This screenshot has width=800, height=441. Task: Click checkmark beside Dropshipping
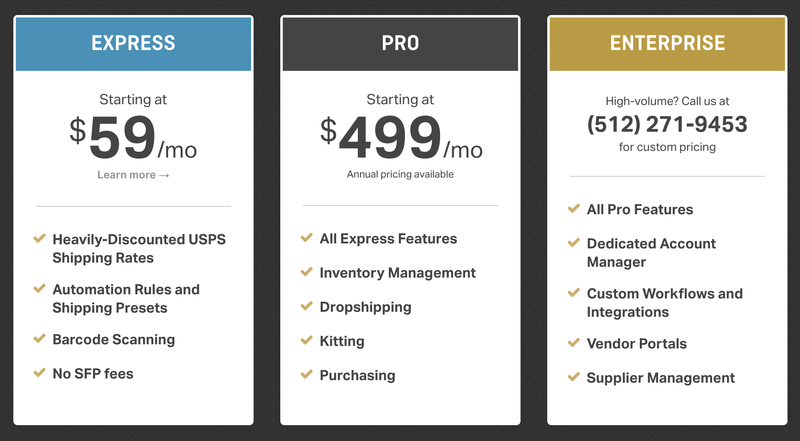click(307, 306)
